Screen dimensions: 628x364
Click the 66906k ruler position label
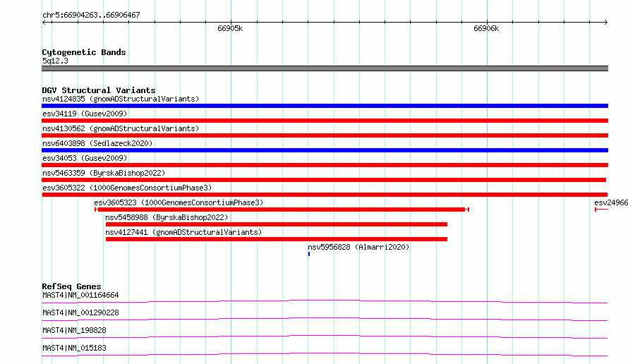(x=486, y=28)
